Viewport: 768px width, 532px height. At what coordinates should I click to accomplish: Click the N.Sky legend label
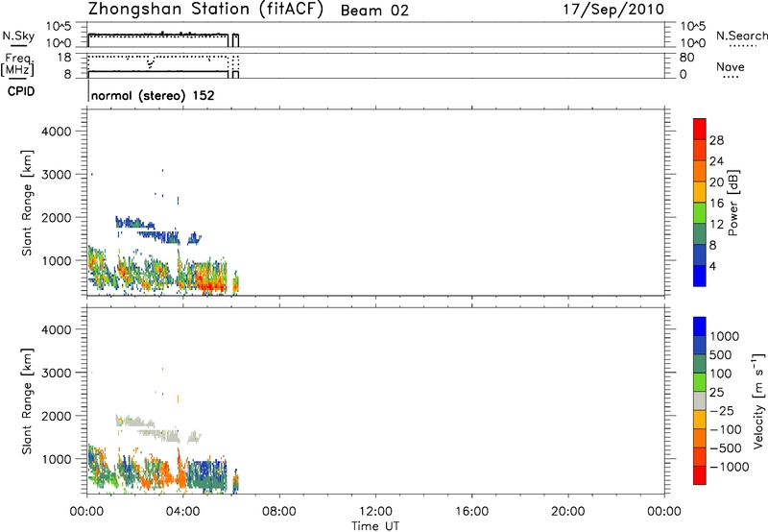pyautogui.click(x=18, y=36)
